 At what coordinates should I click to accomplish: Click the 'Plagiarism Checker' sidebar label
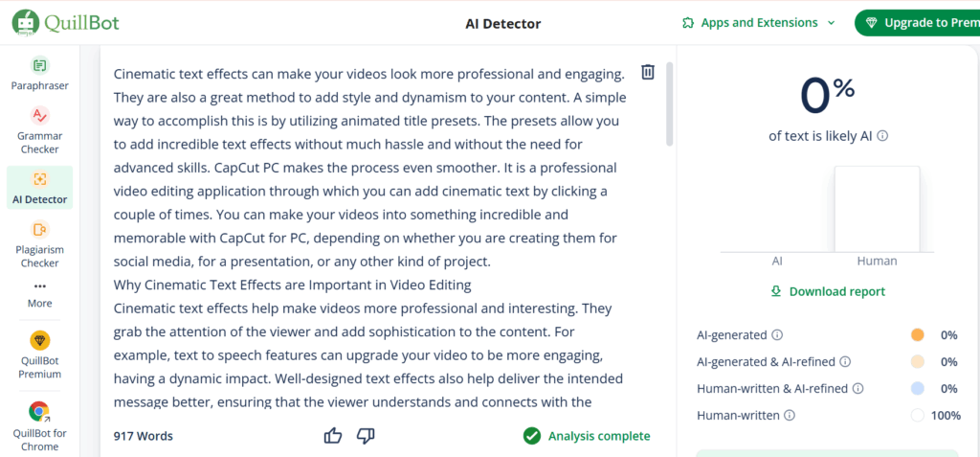point(39,257)
